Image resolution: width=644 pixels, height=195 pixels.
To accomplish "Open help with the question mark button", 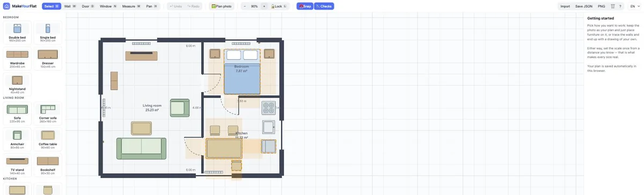I will (x=620, y=6).
